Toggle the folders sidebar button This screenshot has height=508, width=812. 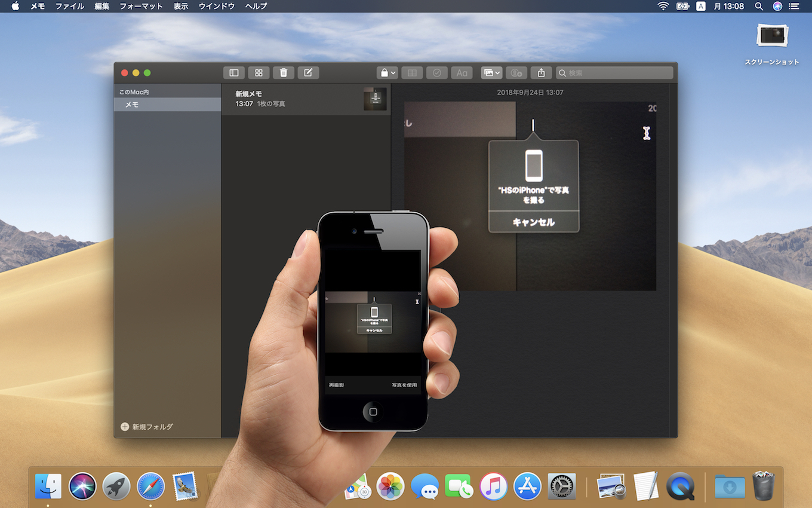234,73
